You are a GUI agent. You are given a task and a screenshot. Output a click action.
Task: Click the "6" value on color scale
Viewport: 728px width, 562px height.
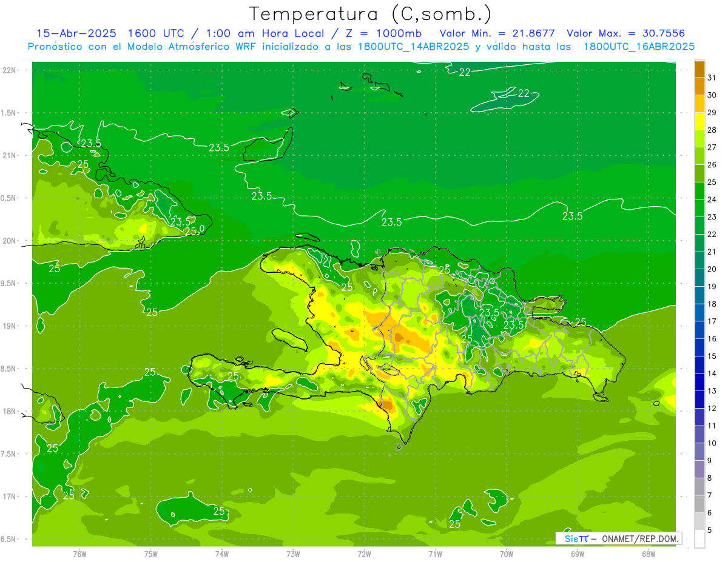pos(710,513)
